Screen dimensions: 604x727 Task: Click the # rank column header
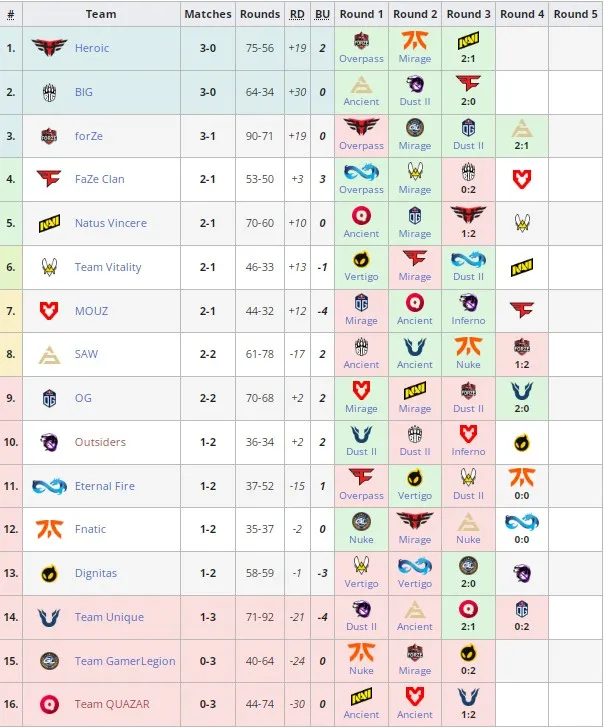(x=11, y=14)
